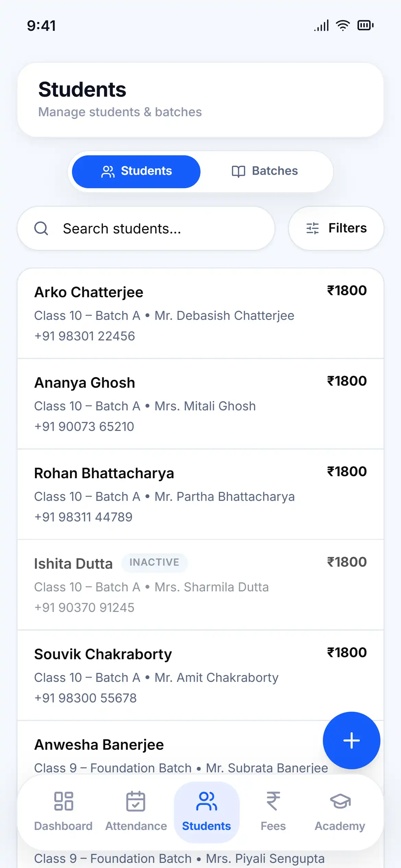
Task: Select the Souvik Chakraborty row
Action: coord(200,675)
